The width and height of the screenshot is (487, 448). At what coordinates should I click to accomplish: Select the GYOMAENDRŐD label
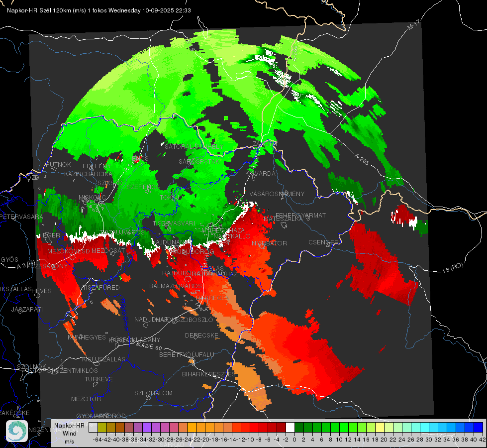(x=101, y=416)
